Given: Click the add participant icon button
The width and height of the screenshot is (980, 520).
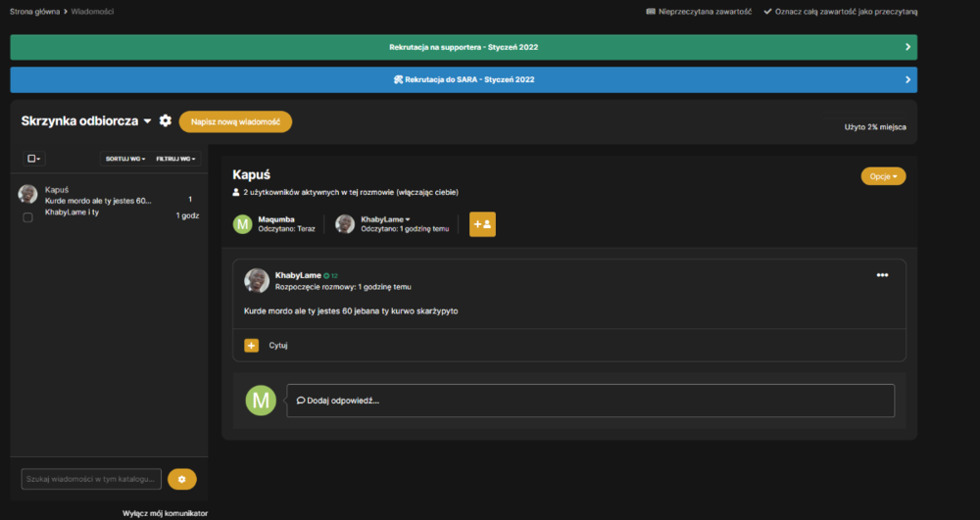Looking at the screenshot, I should 482,224.
